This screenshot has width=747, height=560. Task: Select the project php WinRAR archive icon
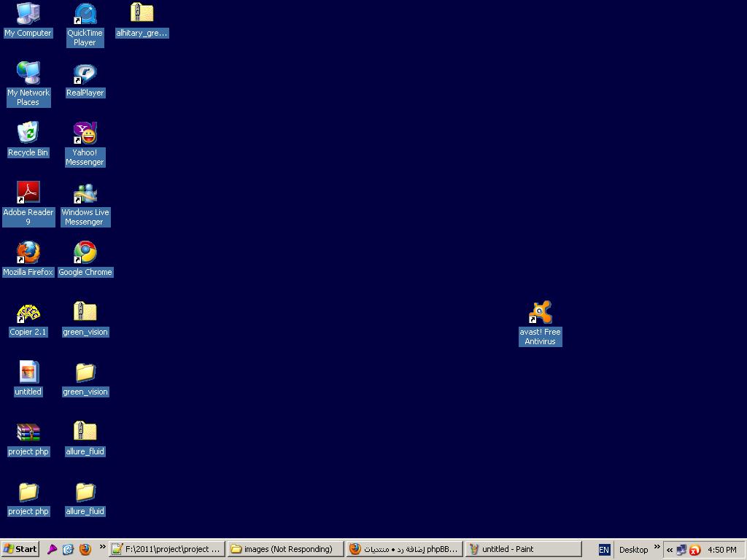[28, 433]
